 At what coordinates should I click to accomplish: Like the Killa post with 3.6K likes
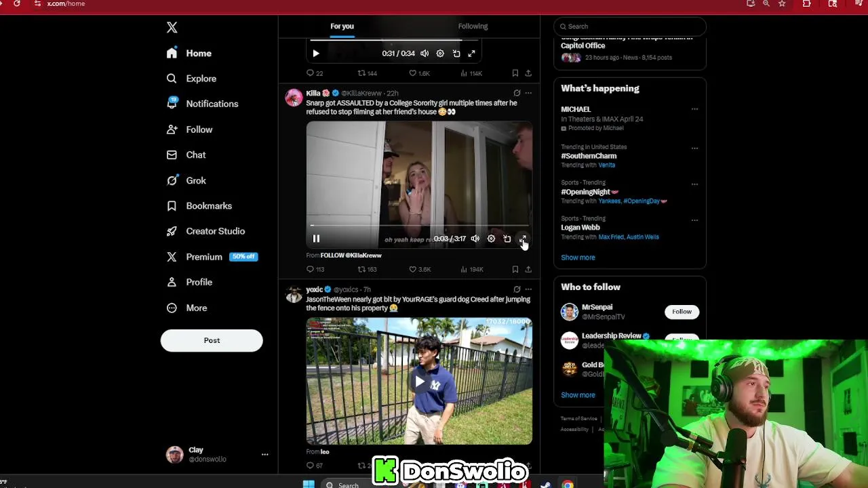419,269
